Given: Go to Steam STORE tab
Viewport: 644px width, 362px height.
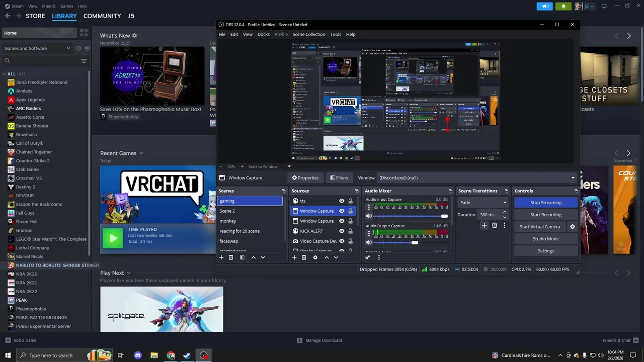Looking at the screenshot, I should point(35,16).
